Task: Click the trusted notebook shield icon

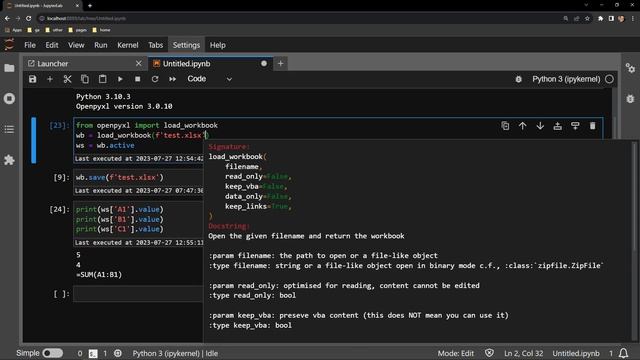Action: click(x=489, y=353)
